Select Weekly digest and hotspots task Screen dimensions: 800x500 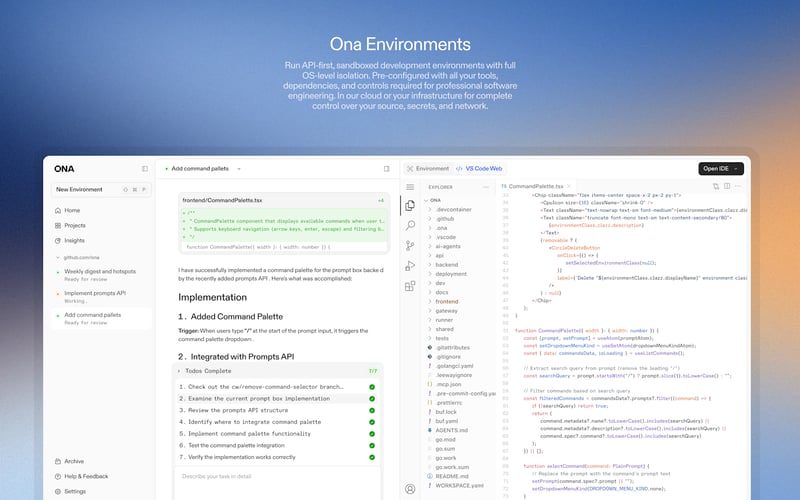point(100,275)
